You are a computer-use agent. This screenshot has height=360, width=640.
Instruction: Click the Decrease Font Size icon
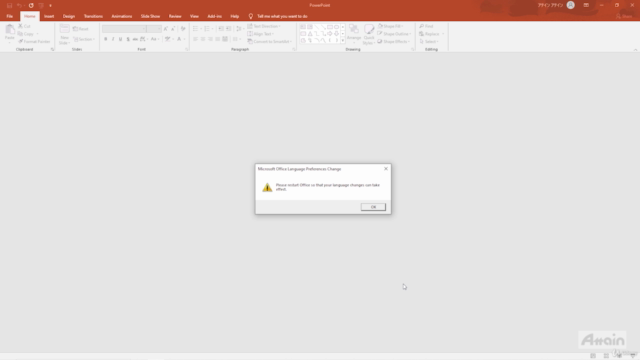coord(173,29)
